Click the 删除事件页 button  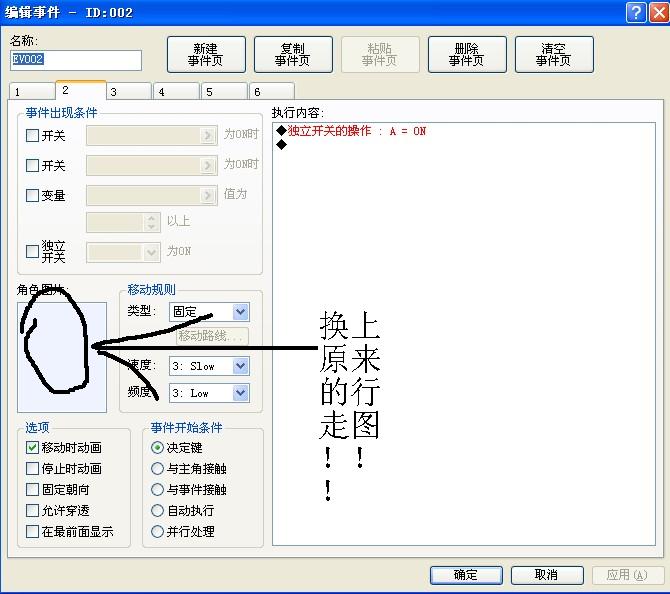[467, 55]
